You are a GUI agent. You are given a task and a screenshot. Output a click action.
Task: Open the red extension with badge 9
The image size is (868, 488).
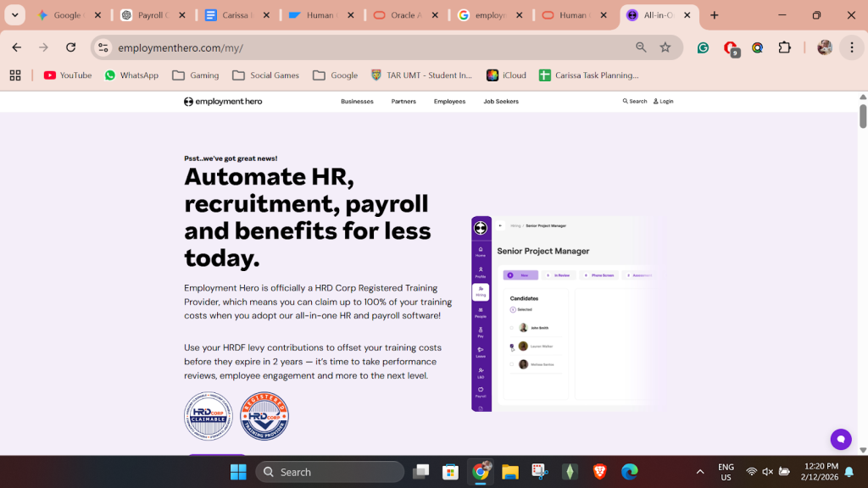[732, 48]
